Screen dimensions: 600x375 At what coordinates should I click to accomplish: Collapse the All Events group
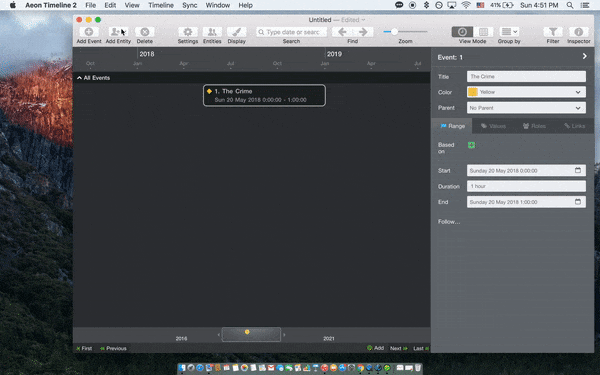[79, 78]
